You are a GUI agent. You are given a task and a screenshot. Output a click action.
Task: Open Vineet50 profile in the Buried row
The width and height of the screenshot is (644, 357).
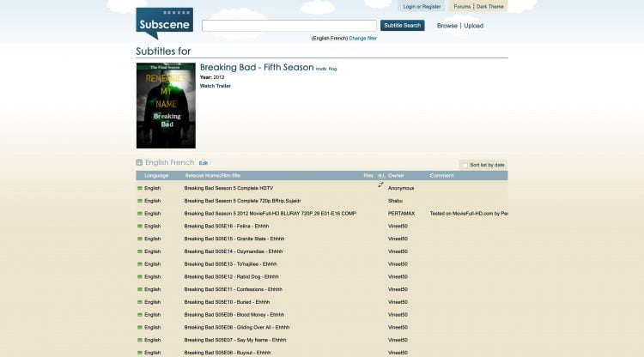tap(398, 302)
